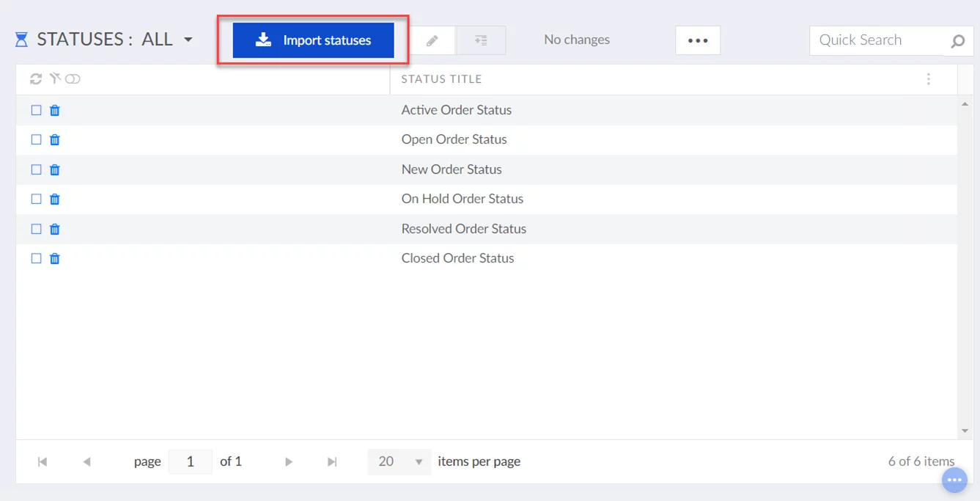980x501 pixels.
Task: Select the On Hold Order Status checkbox
Action: [36, 199]
